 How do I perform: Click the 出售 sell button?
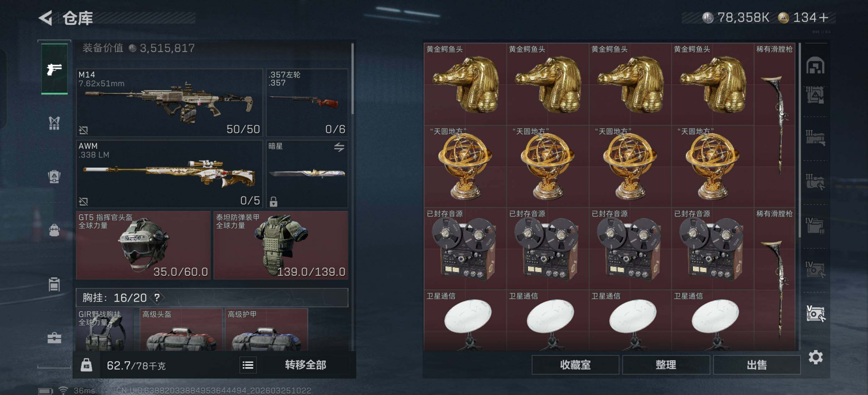[x=757, y=365]
